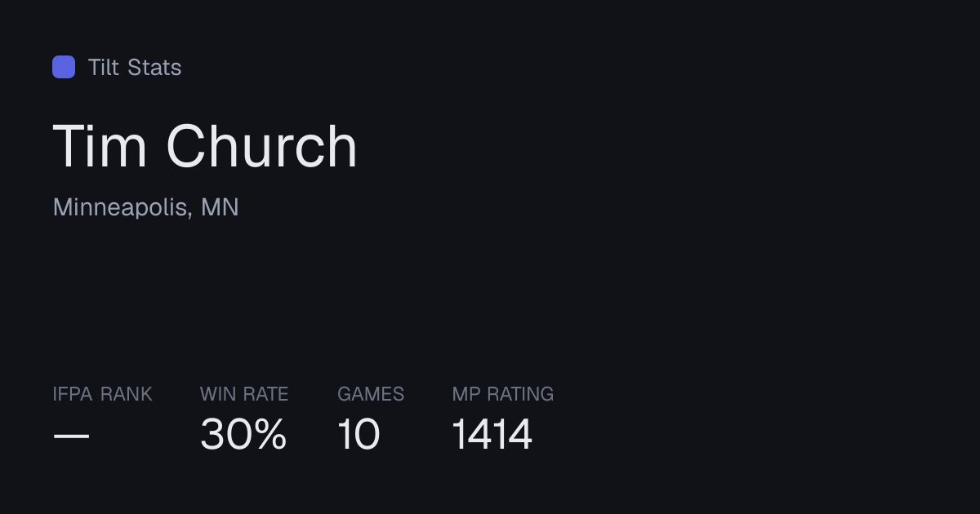Select the Tim Church player name heading
The width and height of the screenshot is (980, 514).
tap(205, 147)
